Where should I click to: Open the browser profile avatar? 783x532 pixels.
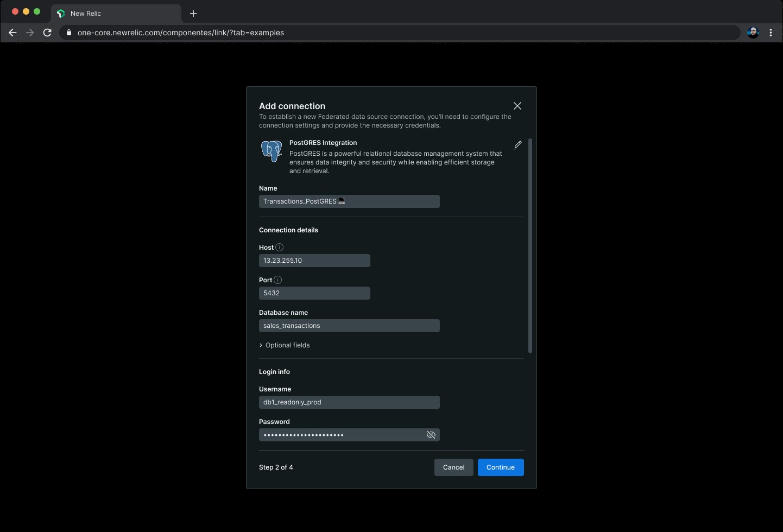click(753, 33)
